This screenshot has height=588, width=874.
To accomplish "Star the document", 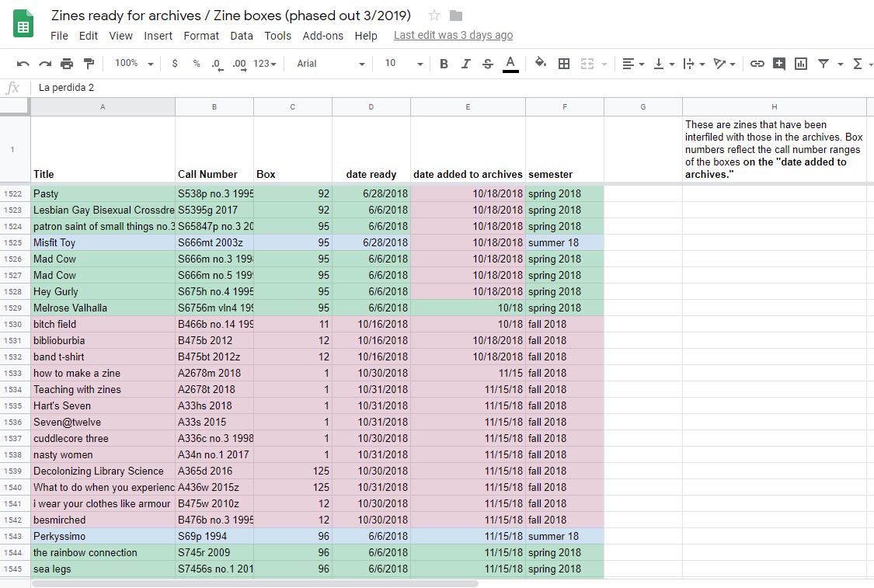I will coord(434,16).
